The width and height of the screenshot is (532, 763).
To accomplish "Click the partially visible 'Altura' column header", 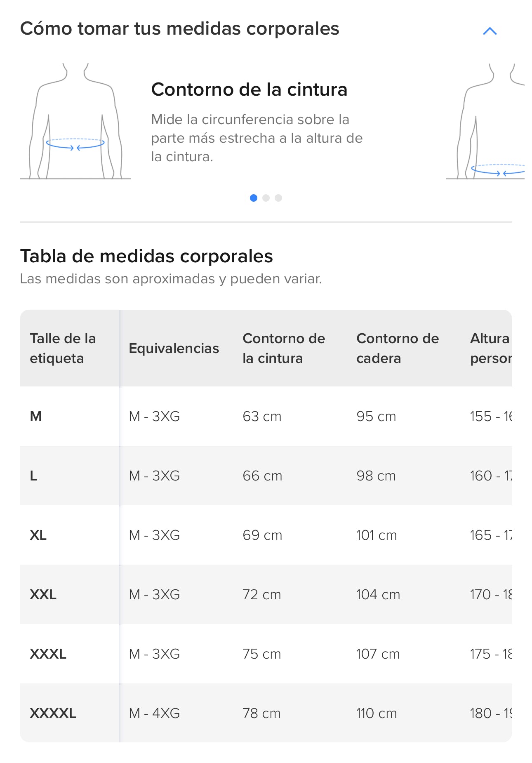I will tap(490, 348).
